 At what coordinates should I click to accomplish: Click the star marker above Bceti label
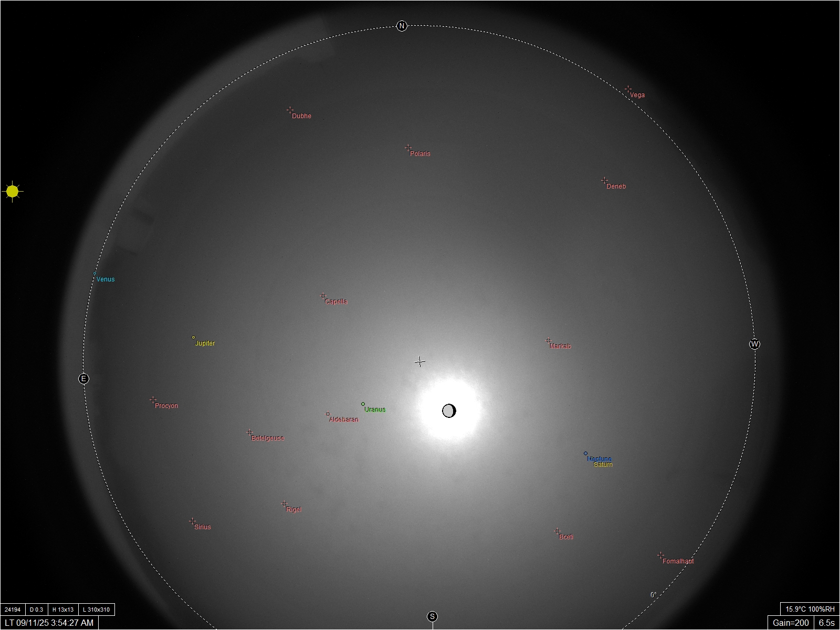557,531
